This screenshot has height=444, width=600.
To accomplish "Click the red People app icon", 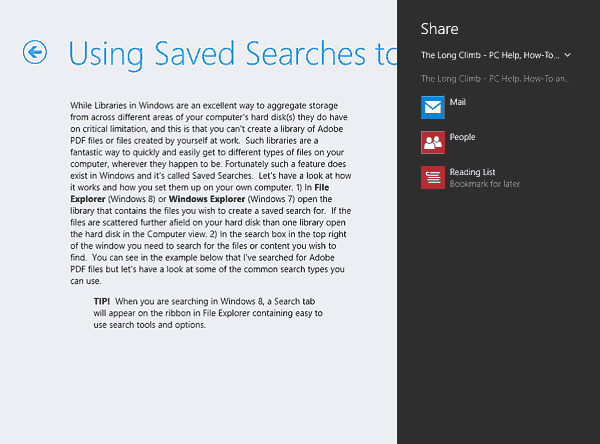I will pos(432,142).
